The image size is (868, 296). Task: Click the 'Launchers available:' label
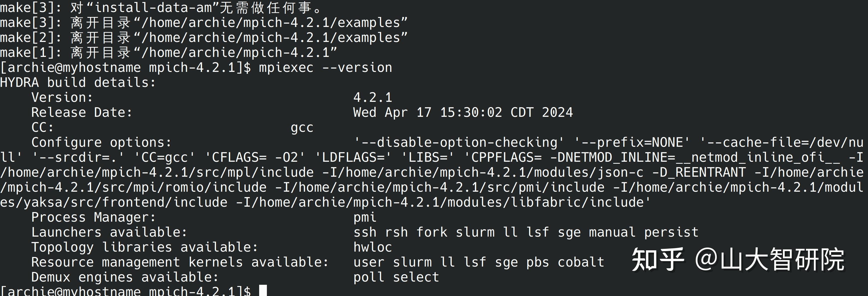tap(109, 232)
